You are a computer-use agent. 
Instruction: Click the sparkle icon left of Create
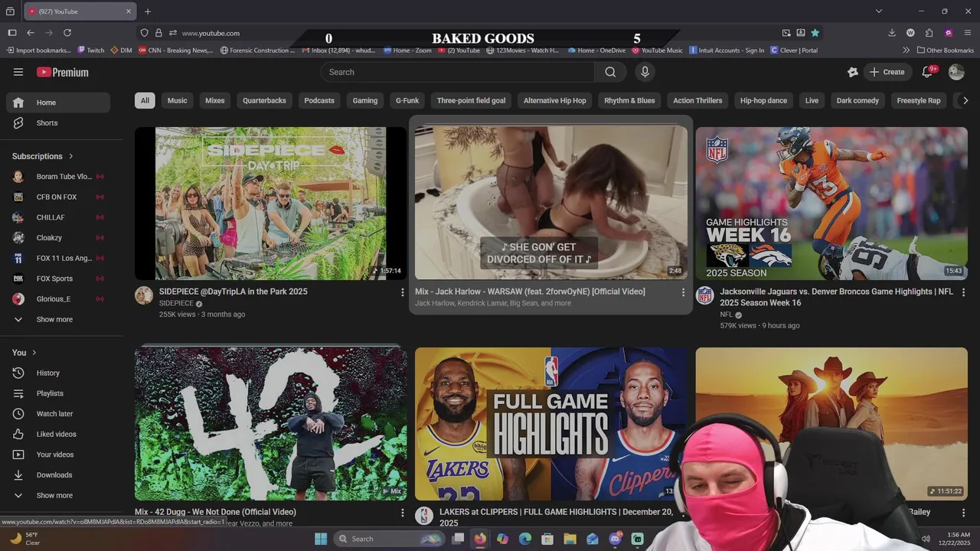[x=853, y=72]
